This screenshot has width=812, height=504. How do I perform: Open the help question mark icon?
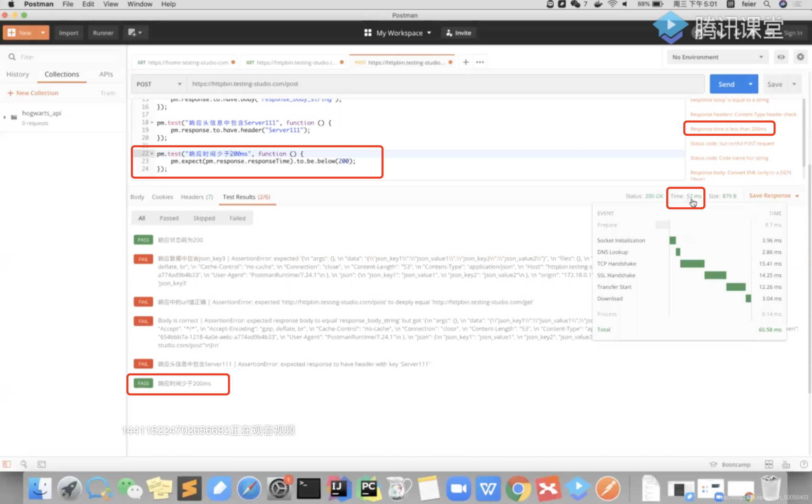tap(804, 464)
